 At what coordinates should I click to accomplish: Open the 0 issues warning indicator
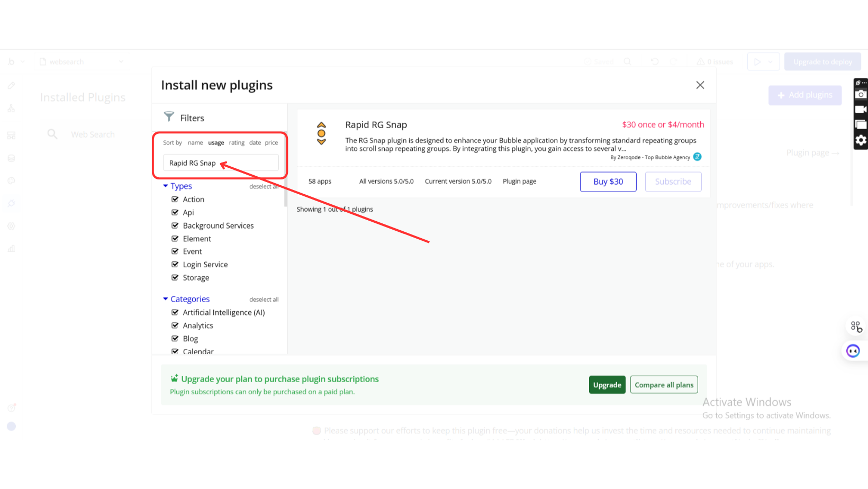715,62
